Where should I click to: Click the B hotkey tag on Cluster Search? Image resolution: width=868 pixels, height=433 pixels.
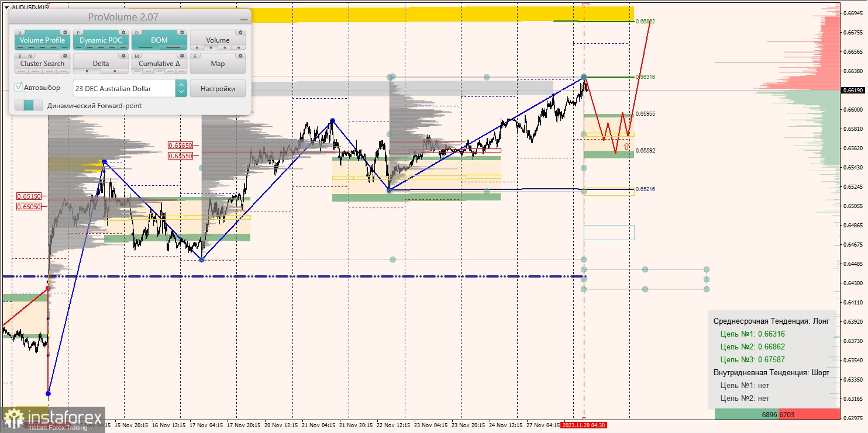pyautogui.click(x=20, y=56)
